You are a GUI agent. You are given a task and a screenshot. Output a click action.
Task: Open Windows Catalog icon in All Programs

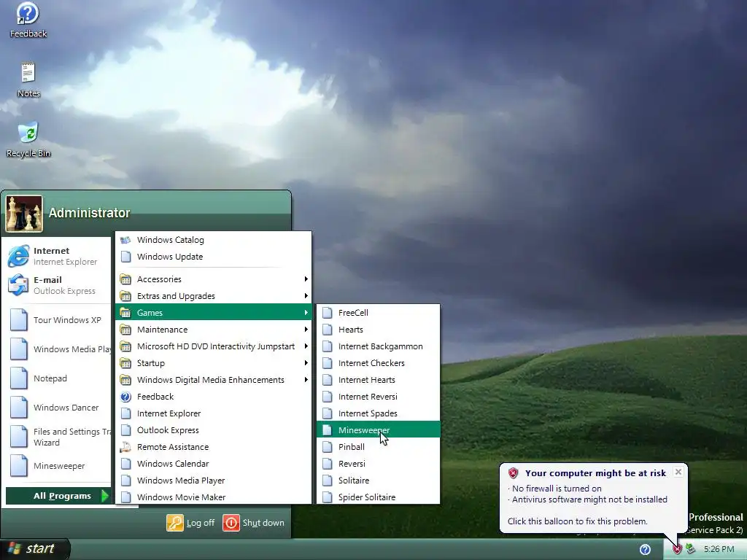coord(125,240)
